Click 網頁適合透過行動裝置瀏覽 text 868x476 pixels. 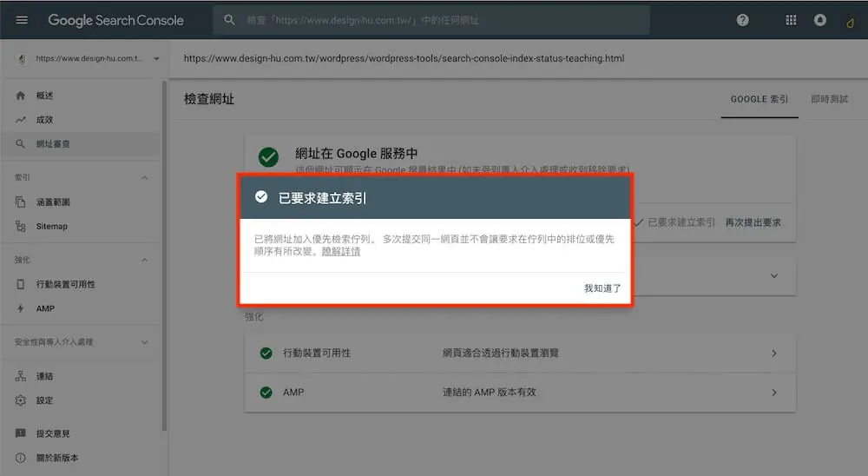501,353
